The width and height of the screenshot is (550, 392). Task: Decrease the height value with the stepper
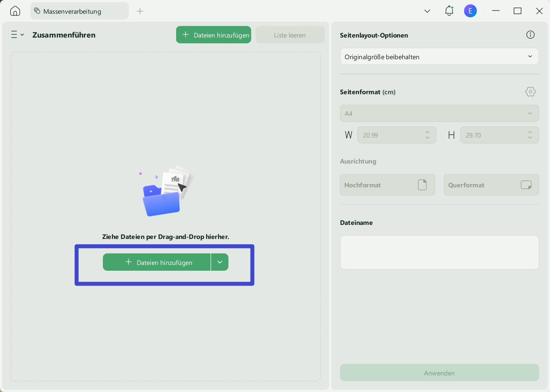click(x=530, y=137)
